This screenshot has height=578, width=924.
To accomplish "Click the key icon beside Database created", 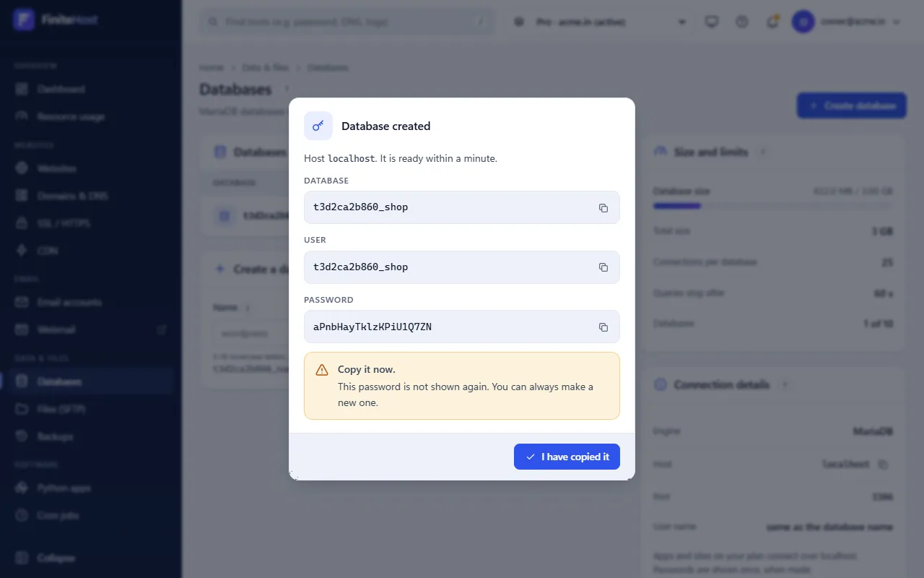I will [x=318, y=126].
